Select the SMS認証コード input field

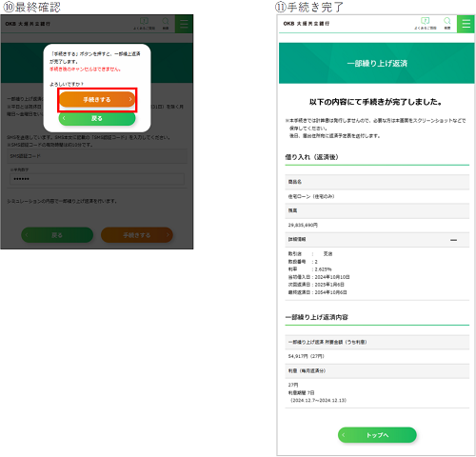97,156
